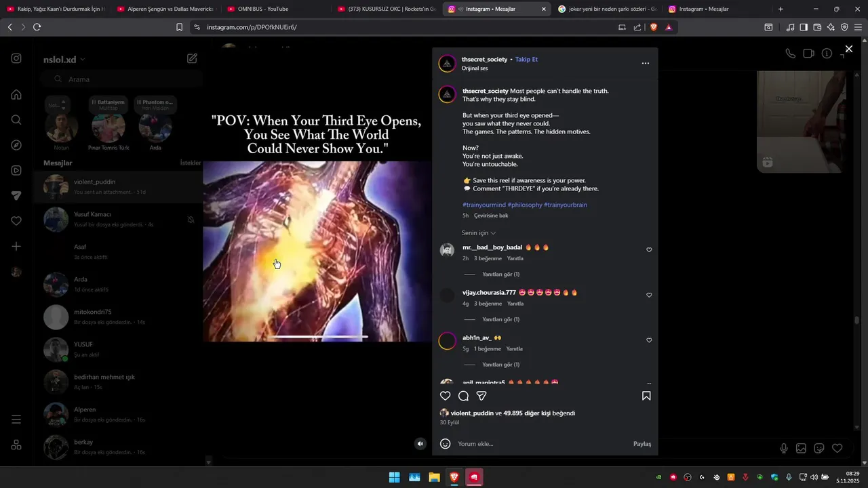The image size is (868, 488).
Task: Save post with bookmark icon
Action: click(646, 396)
